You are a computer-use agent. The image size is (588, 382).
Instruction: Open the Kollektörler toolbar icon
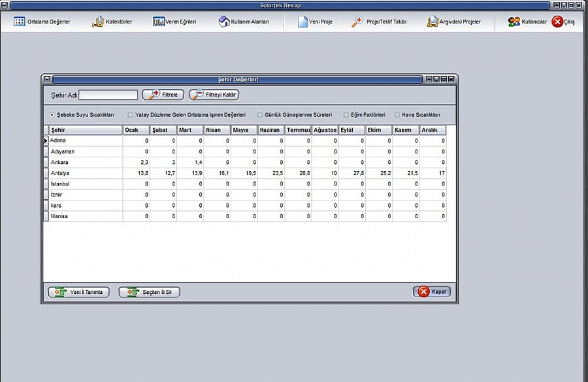point(98,22)
